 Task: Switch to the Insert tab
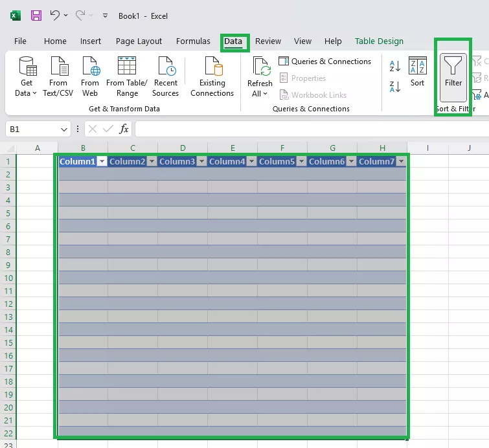click(x=91, y=41)
